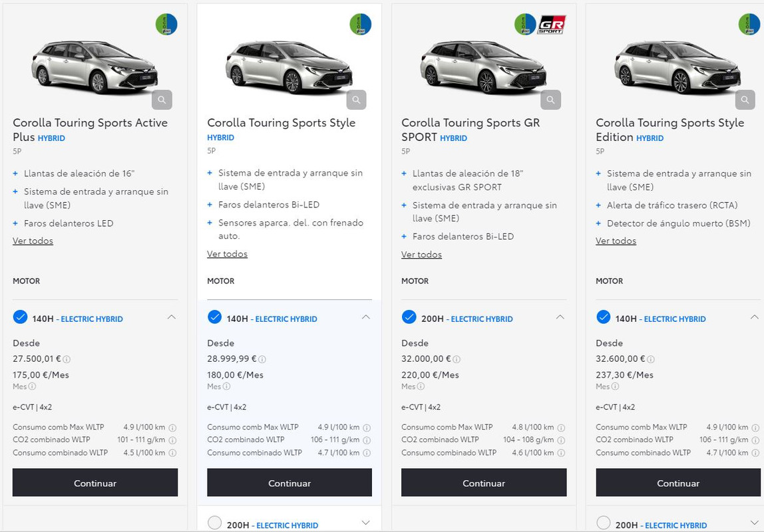Expand 200H engine details on Style card

click(x=366, y=523)
